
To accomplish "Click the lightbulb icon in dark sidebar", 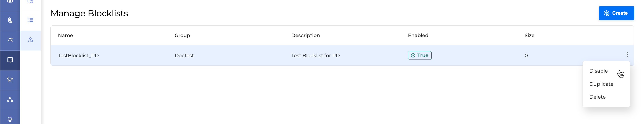I will [x=10, y=119].
